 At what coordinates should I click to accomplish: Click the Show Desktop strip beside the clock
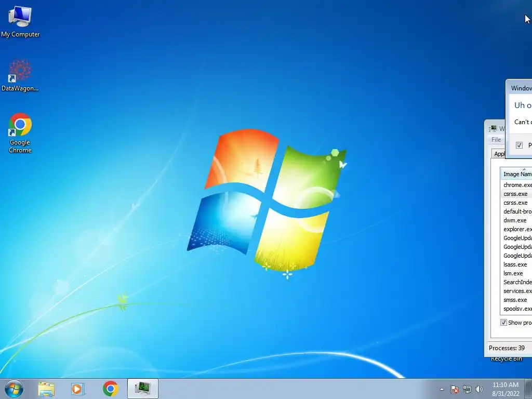pos(528,389)
